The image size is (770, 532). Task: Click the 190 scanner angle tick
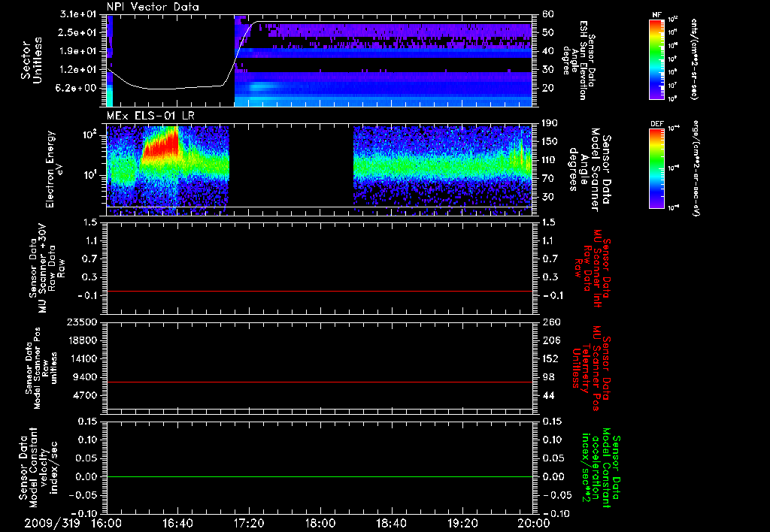(550, 122)
